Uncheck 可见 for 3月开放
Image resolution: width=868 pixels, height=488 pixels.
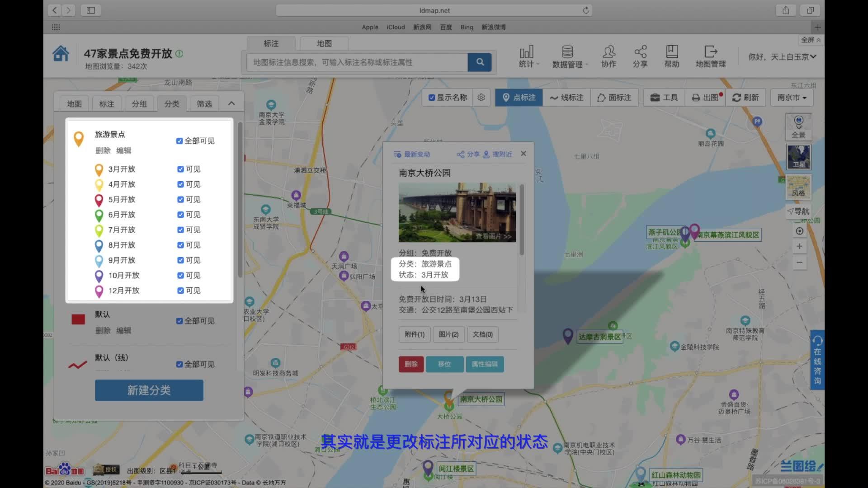tap(180, 169)
